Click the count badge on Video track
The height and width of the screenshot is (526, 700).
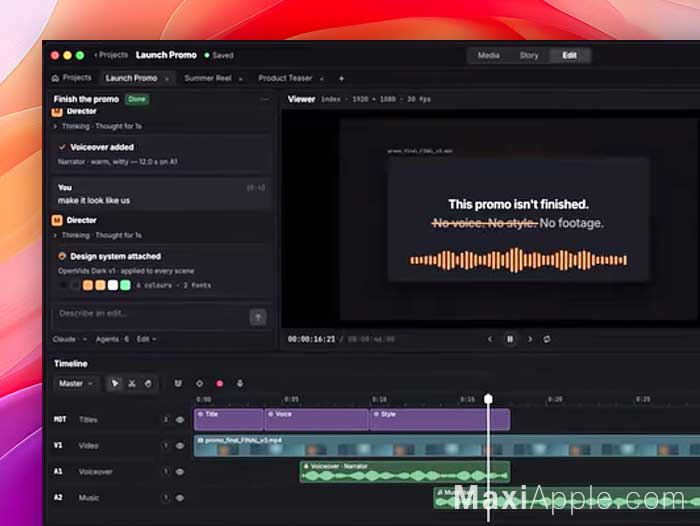coord(166,446)
